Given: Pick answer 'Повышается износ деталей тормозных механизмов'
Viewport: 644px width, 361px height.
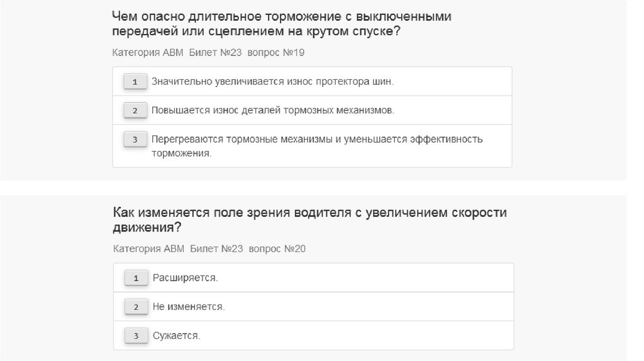Looking at the screenshot, I should pyautogui.click(x=273, y=111).
